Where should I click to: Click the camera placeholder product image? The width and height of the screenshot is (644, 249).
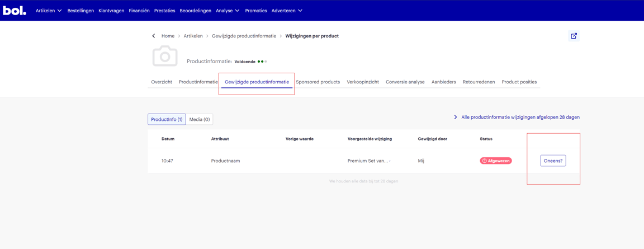(x=165, y=57)
